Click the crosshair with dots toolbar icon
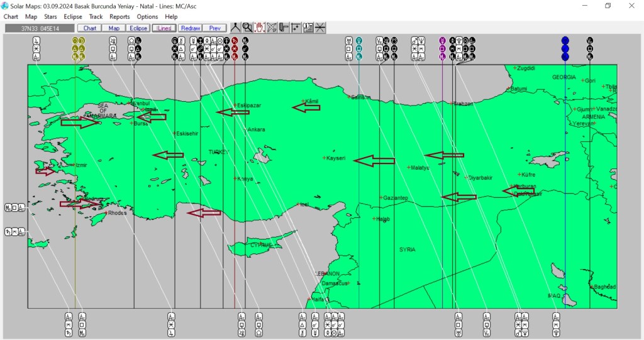 point(296,28)
